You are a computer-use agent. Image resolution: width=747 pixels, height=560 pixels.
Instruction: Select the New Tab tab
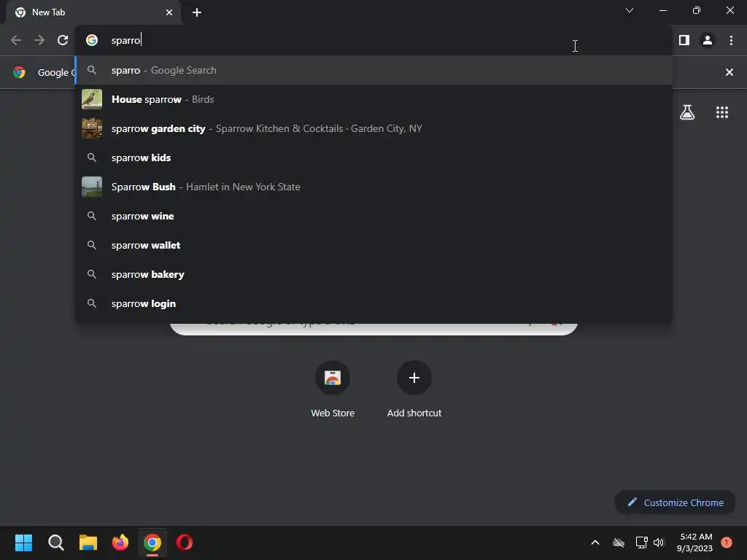[x=93, y=12]
